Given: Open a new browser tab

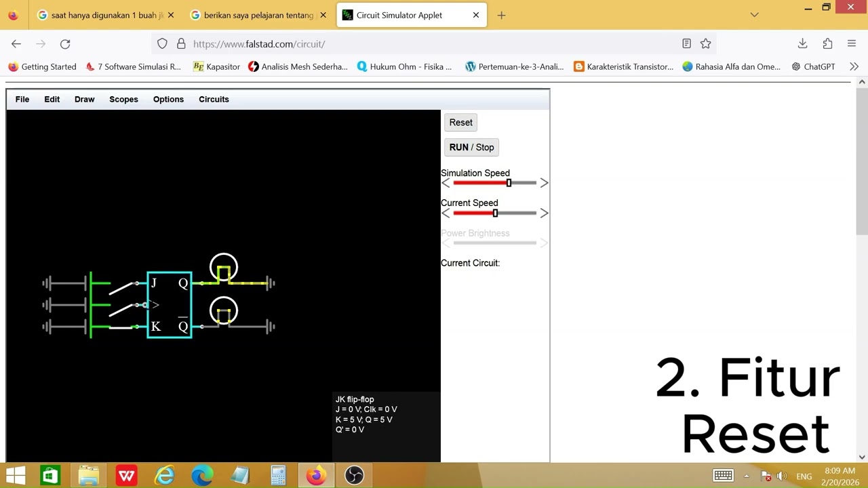Looking at the screenshot, I should point(501,15).
